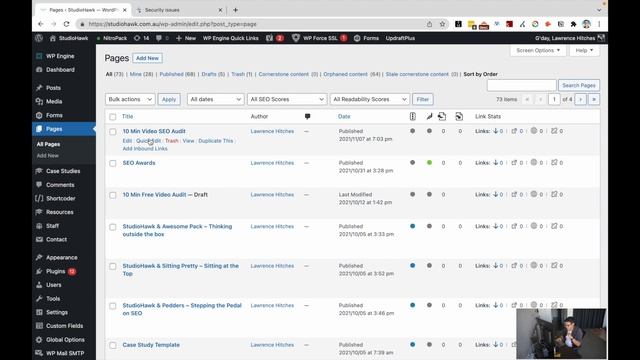Screen dimensions: 640x360
Task: Open updates counter showing 14
Action: pos(142,38)
